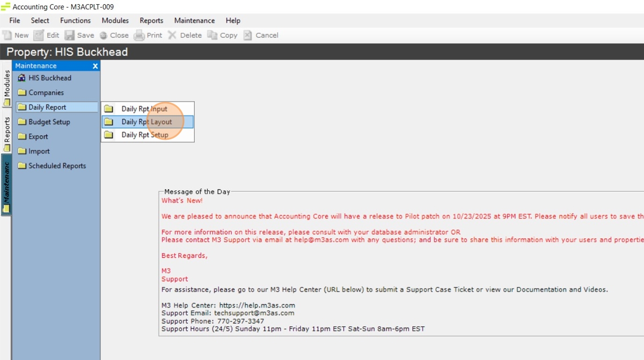Click the Print printer icon
This screenshot has width=644, height=360.
pyautogui.click(x=139, y=35)
